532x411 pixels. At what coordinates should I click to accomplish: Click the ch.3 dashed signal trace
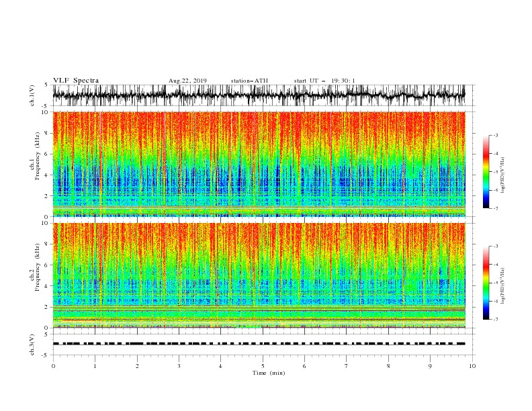click(259, 344)
